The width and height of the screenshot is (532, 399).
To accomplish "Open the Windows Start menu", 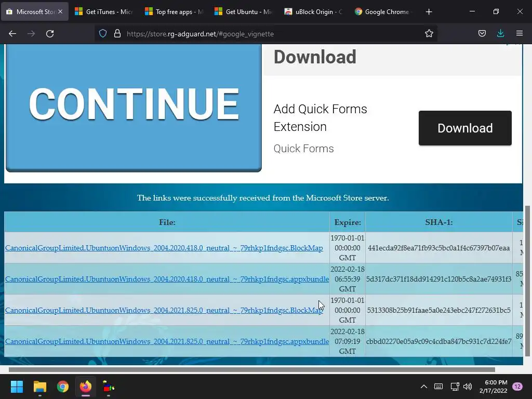I will tap(17, 387).
